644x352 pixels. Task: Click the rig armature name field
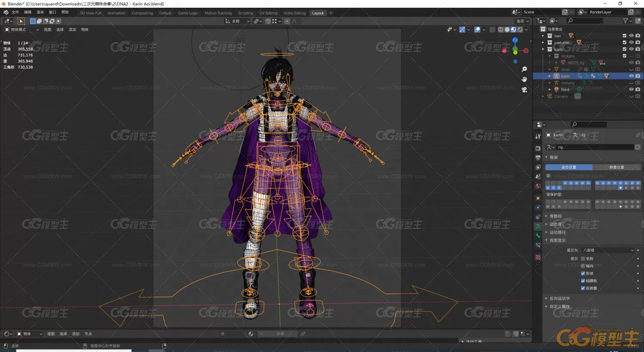tap(595, 147)
